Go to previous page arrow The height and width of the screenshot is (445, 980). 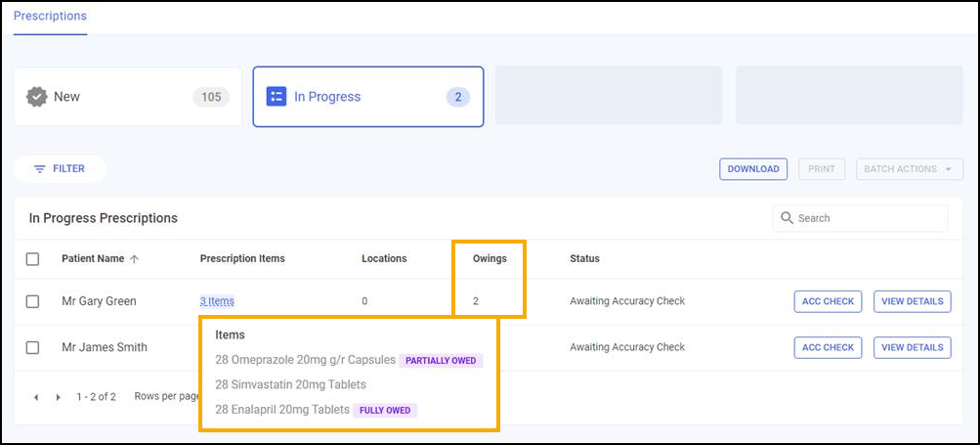click(36, 397)
